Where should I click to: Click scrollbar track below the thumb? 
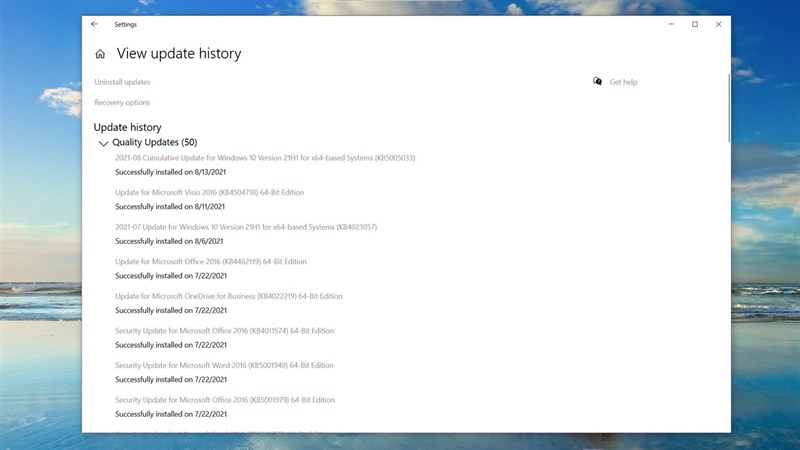point(729,300)
